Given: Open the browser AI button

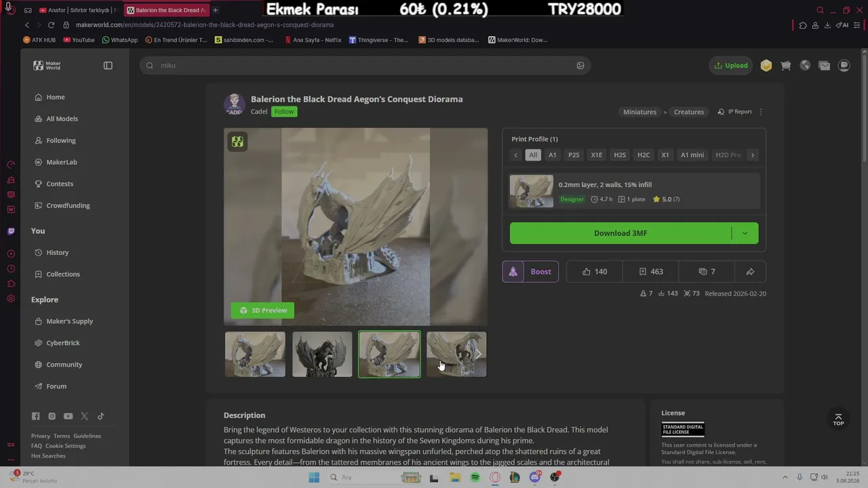Looking at the screenshot, I should [x=843, y=25].
